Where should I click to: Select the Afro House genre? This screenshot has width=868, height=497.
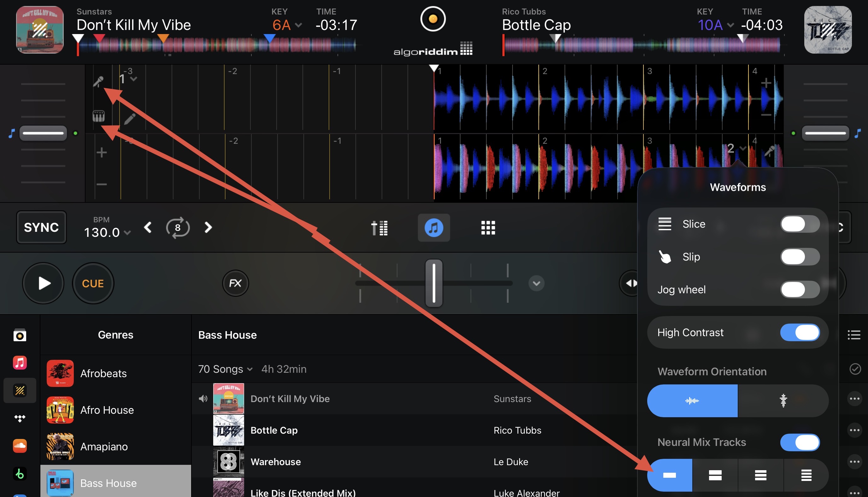[x=107, y=410]
